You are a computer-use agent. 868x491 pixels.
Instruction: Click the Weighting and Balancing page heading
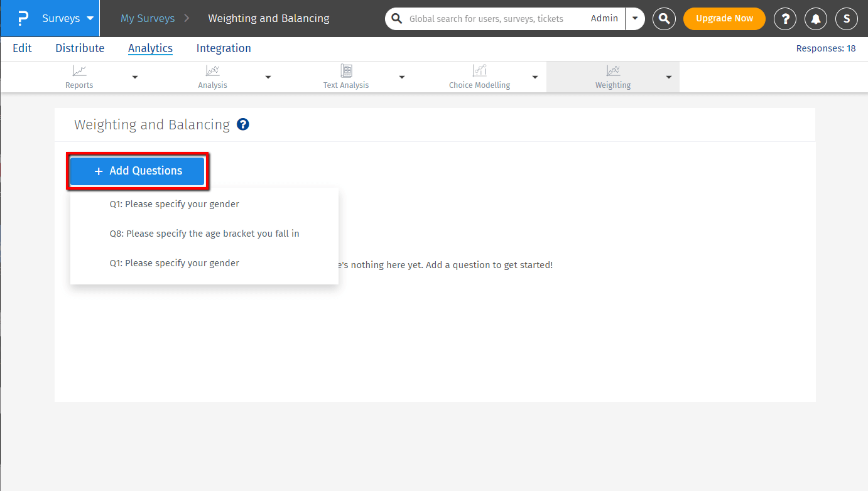point(152,124)
